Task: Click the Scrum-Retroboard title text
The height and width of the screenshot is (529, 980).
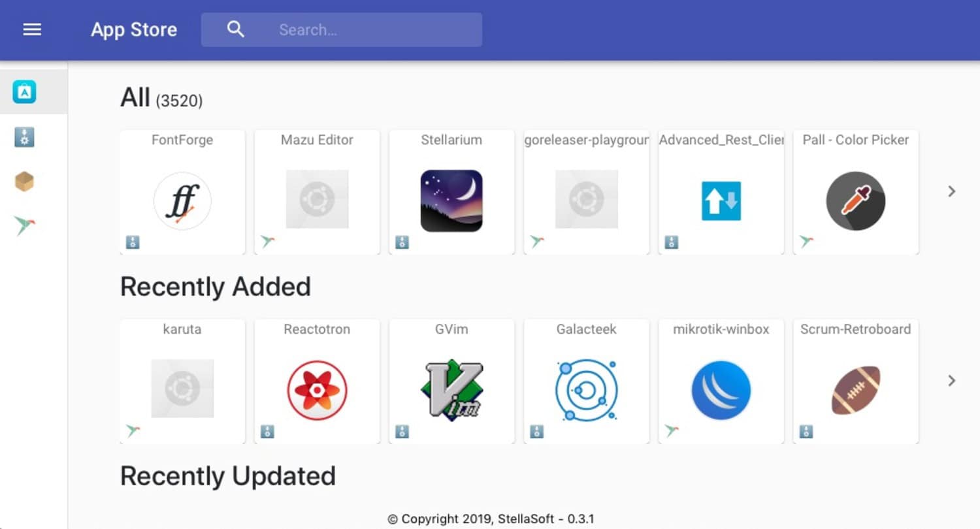Action: pos(856,329)
